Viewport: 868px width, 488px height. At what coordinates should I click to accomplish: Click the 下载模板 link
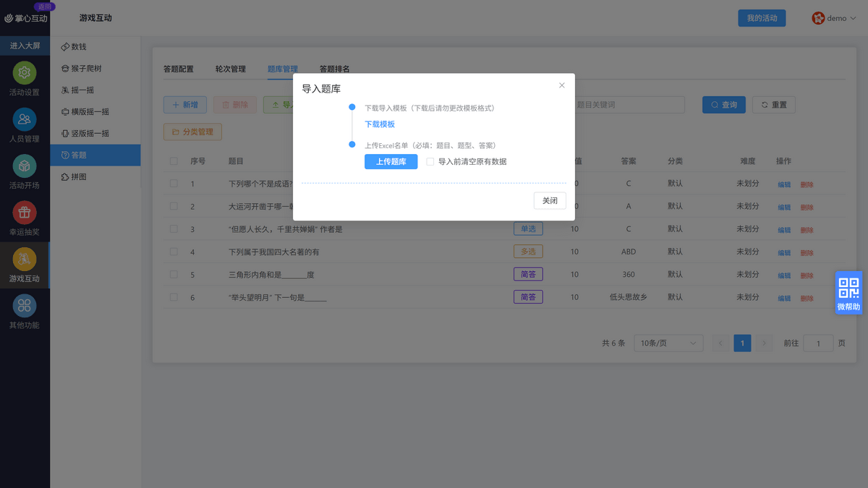pyautogui.click(x=380, y=124)
